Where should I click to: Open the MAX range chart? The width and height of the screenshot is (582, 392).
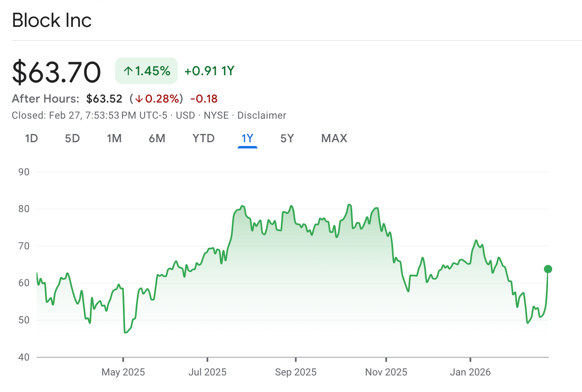pos(334,139)
